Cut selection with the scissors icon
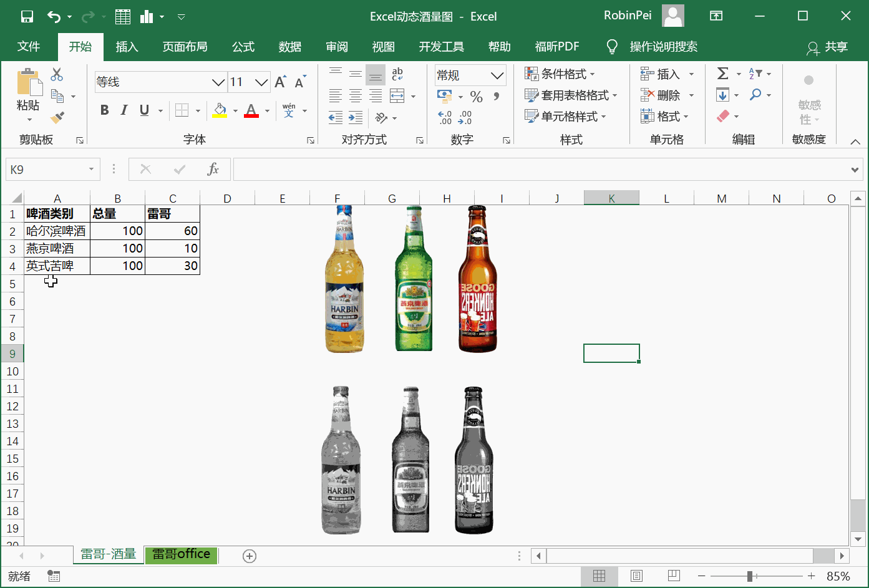869x588 pixels. tap(57, 75)
